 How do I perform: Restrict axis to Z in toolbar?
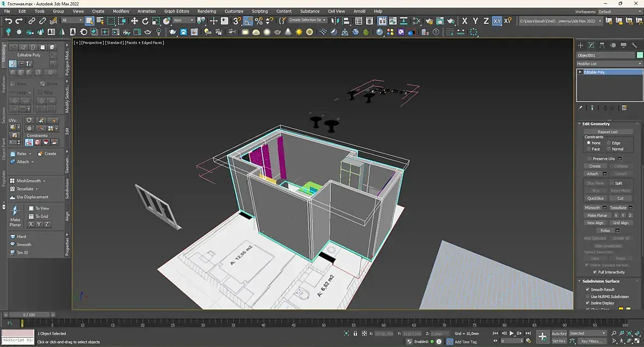pos(486,21)
